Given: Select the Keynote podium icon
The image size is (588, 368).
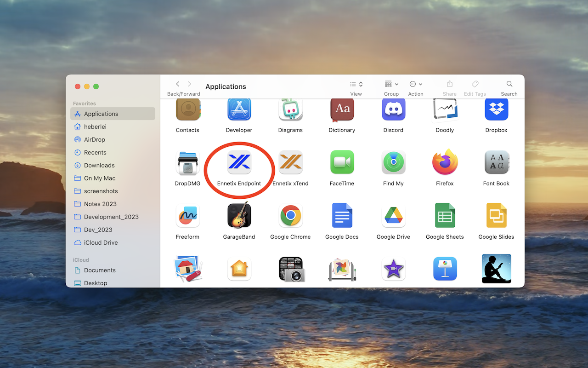Looking at the screenshot, I should click(x=445, y=269).
